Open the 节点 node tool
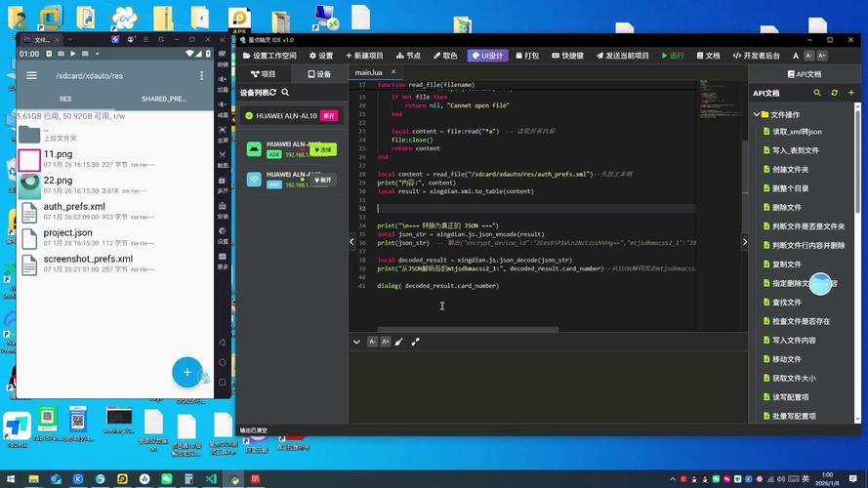This screenshot has height=488, width=868. 408,56
